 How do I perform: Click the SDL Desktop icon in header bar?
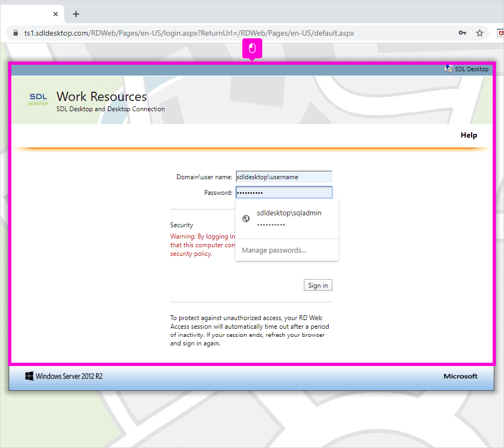[x=448, y=69]
